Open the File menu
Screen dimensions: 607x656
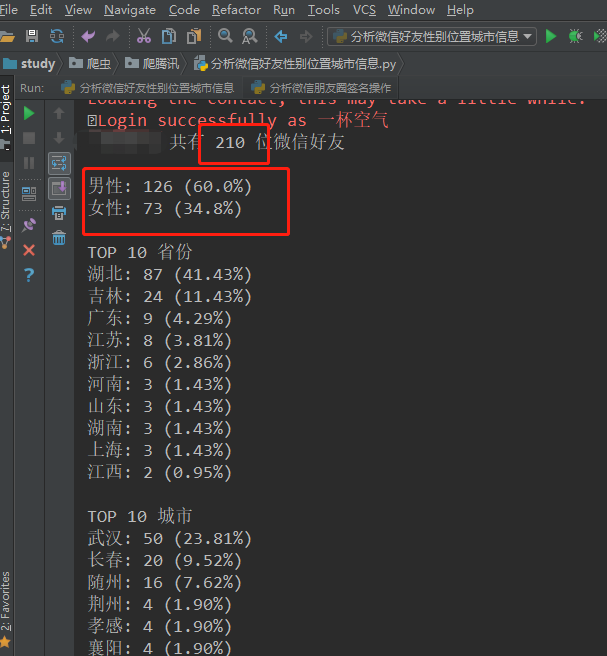click(8, 10)
